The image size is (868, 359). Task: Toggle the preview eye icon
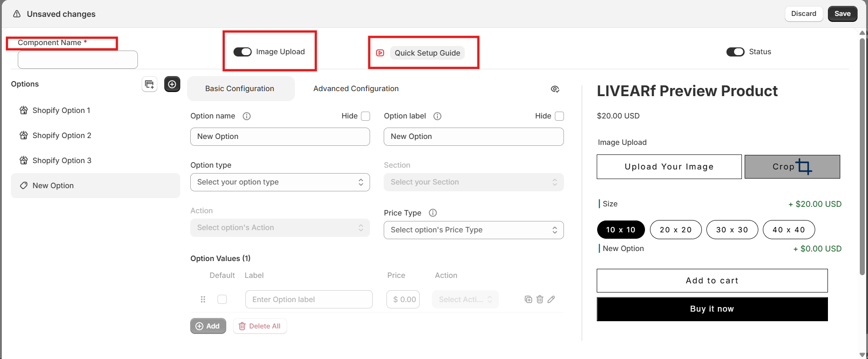pyautogui.click(x=555, y=89)
